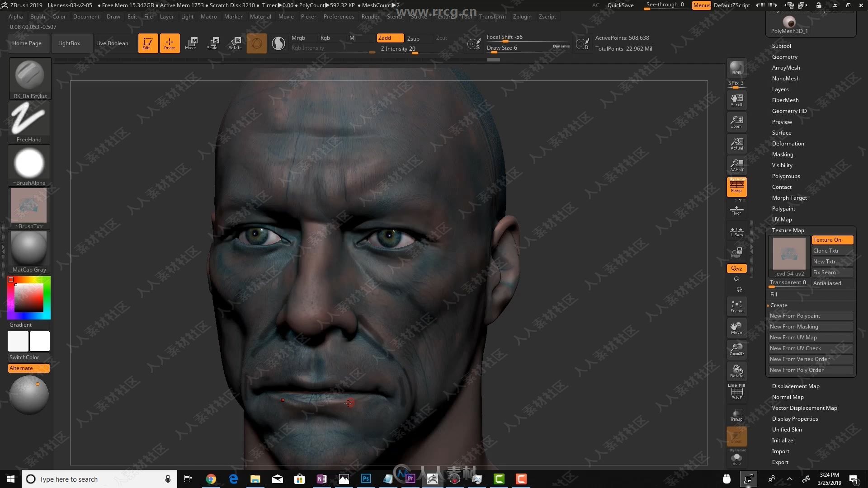Open the Zplugin menu
This screenshot has height=488, width=868.
[522, 16]
